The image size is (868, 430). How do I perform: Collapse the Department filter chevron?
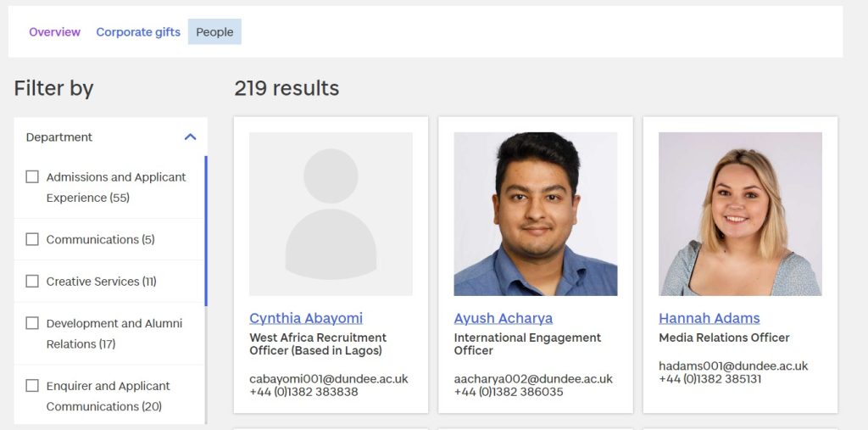(190, 137)
